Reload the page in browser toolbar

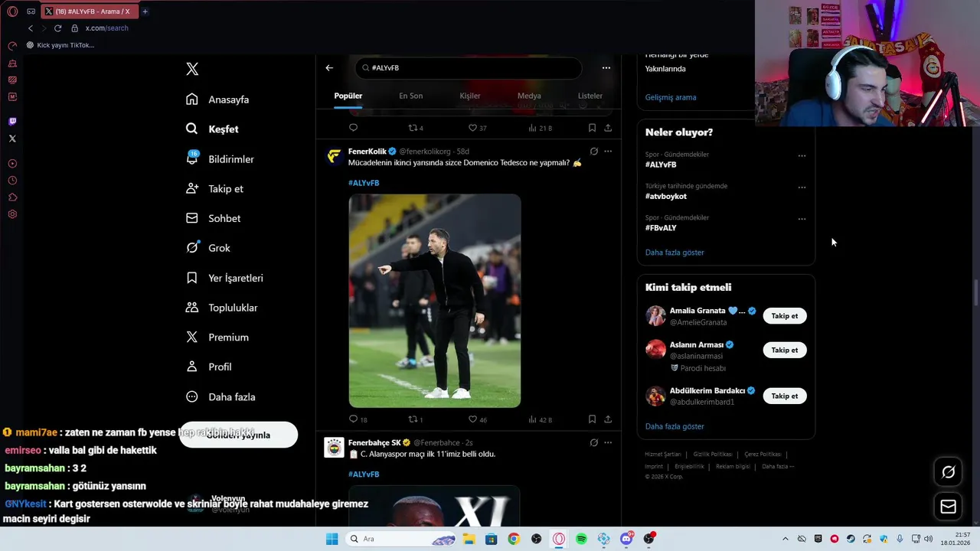[x=57, y=28]
